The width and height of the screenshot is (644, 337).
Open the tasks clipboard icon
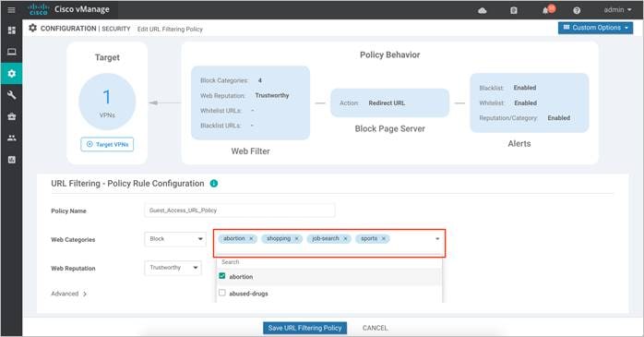[513, 10]
